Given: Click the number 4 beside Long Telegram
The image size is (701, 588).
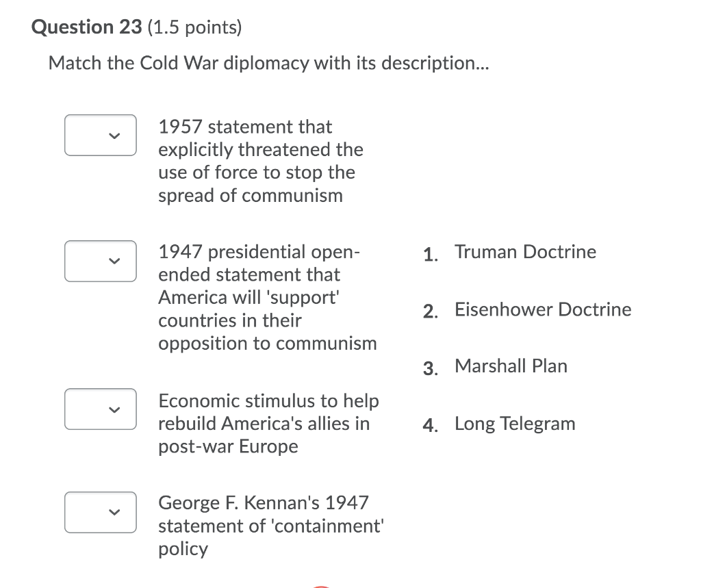Looking at the screenshot, I should 430,425.
